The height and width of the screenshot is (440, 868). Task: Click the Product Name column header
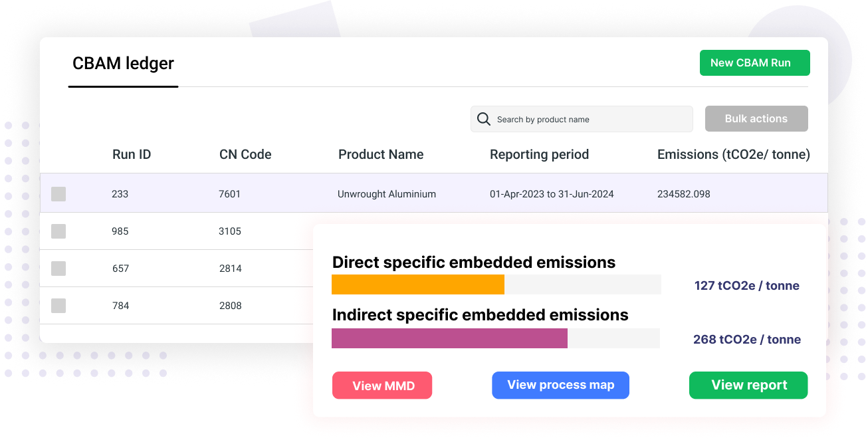[x=381, y=154]
